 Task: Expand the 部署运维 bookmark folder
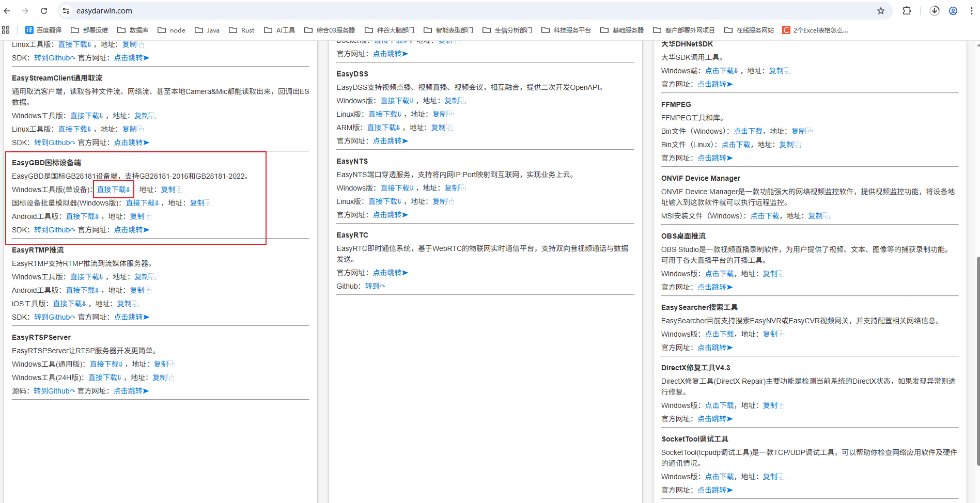coord(89,30)
